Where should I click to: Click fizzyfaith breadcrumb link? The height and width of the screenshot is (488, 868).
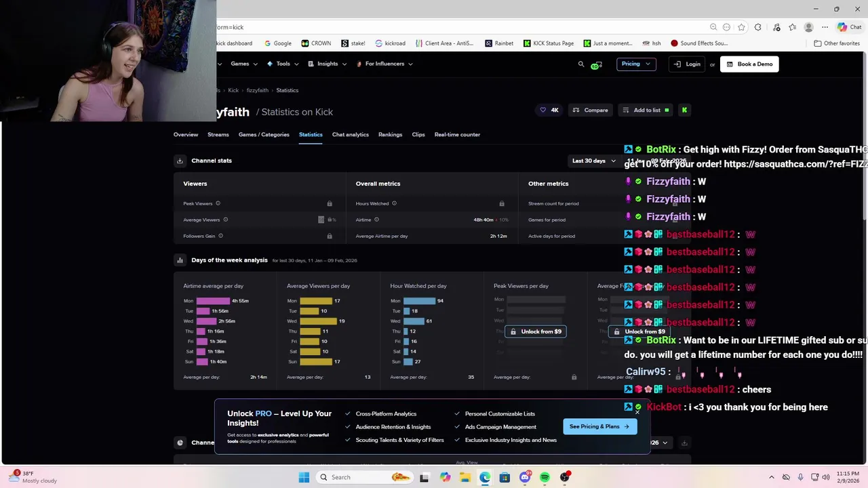tap(258, 90)
